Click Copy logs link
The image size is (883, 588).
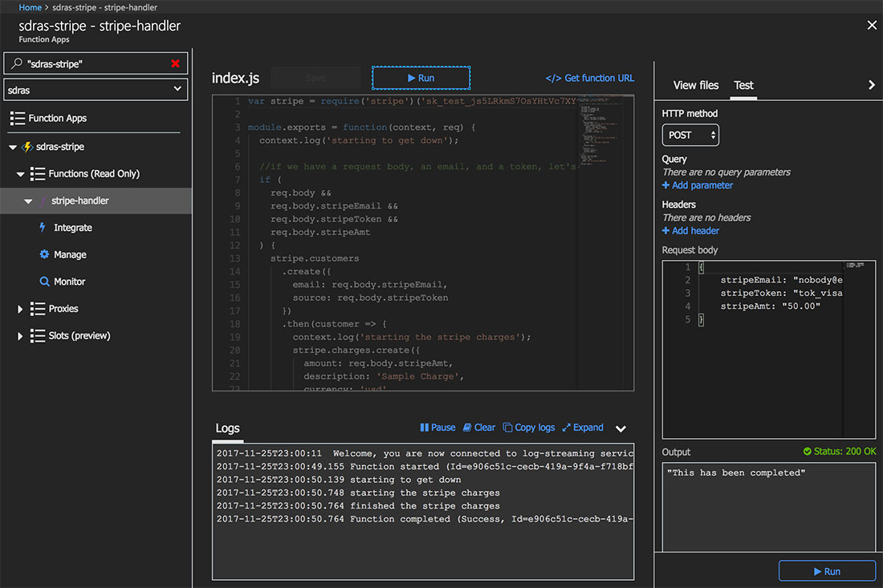point(535,428)
